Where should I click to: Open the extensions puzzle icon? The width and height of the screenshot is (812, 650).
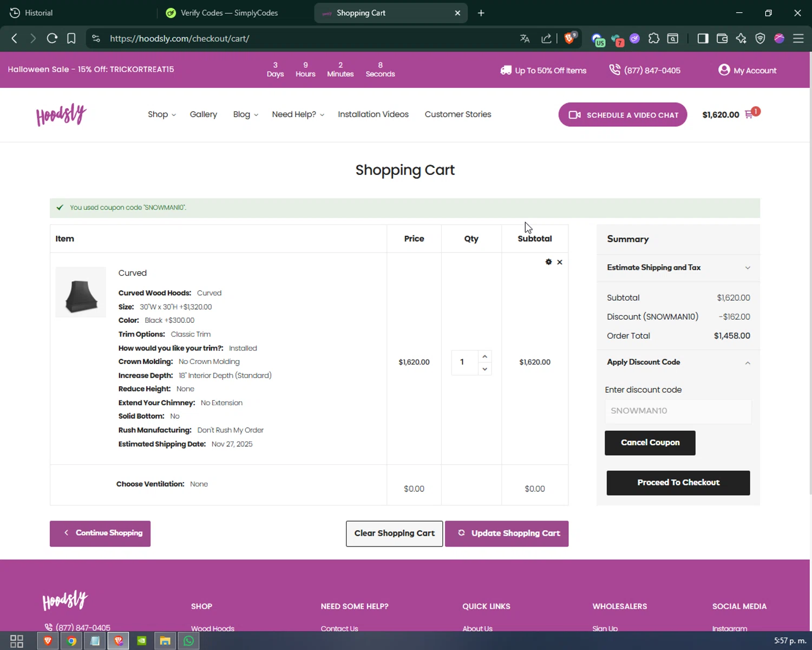click(x=654, y=38)
